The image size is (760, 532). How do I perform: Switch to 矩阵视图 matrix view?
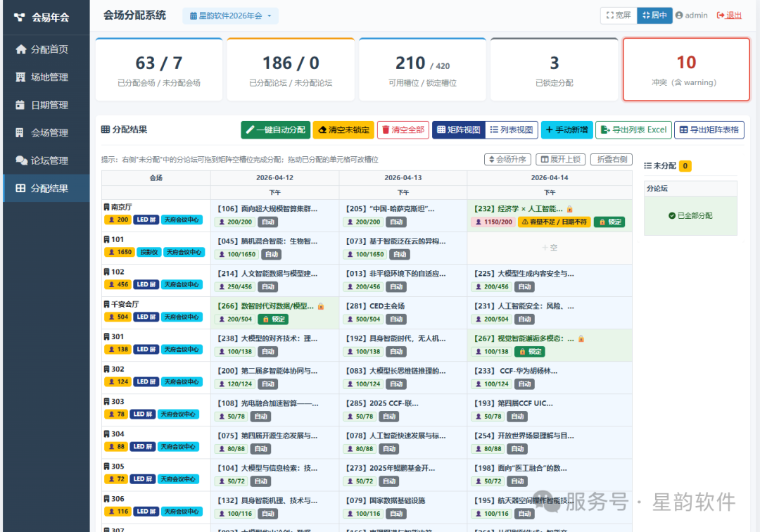coord(459,130)
